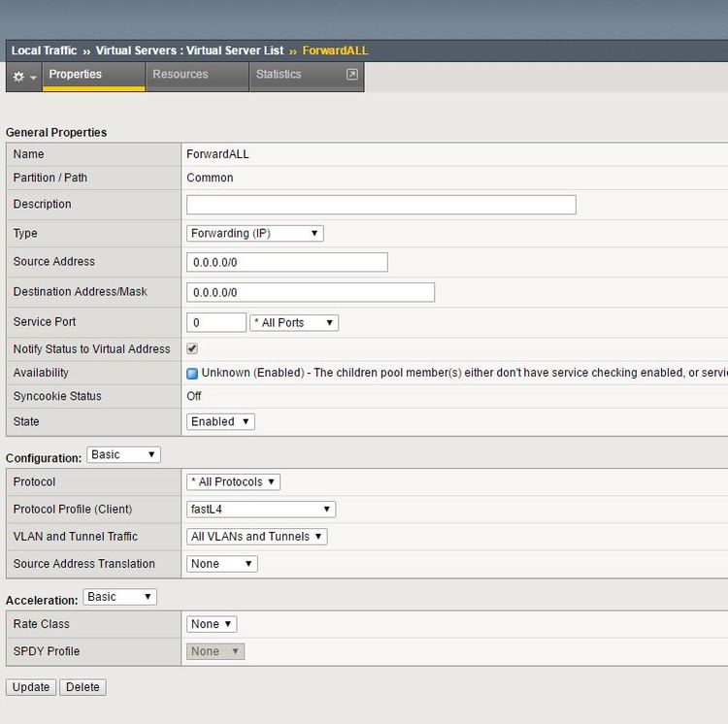Switch to the Resources tab
This screenshot has width=728, height=724.
pos(181,75)
